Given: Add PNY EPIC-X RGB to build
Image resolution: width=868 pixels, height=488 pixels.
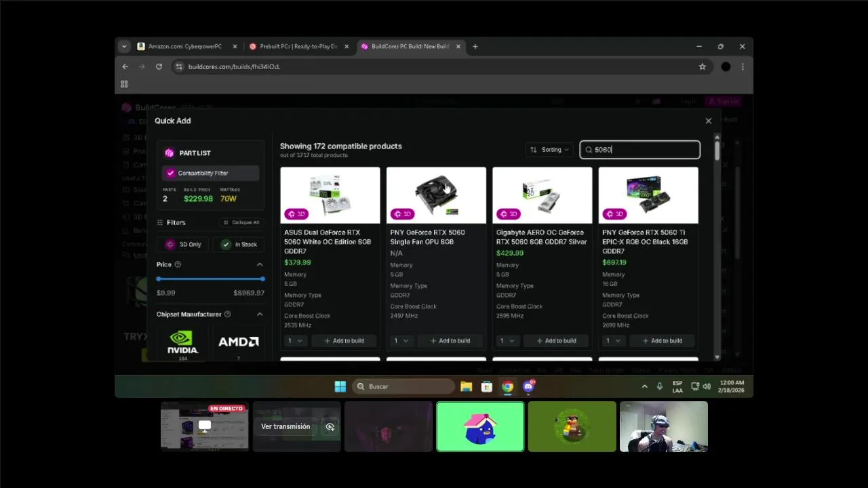Looking at the screenshot, I should tap(663, 340).
